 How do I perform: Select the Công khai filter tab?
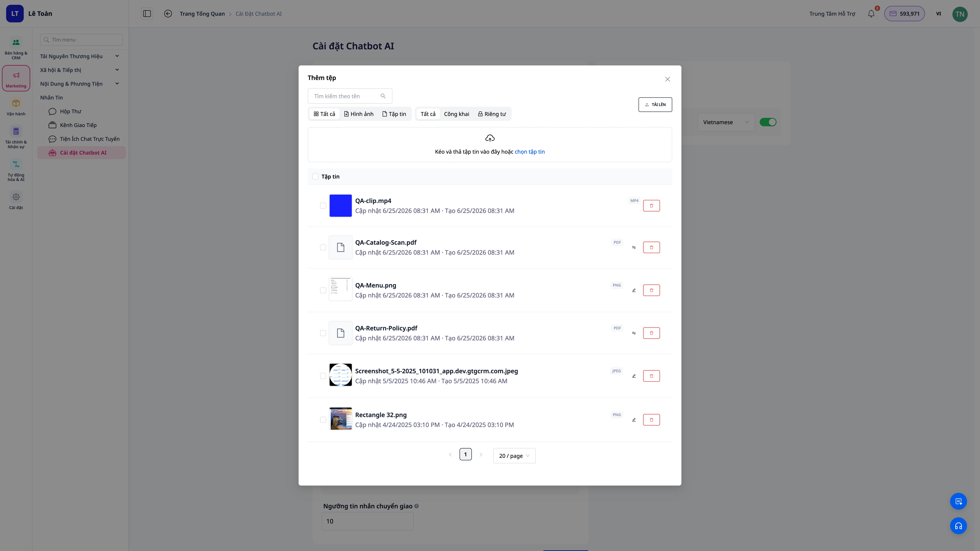(456, 114)
